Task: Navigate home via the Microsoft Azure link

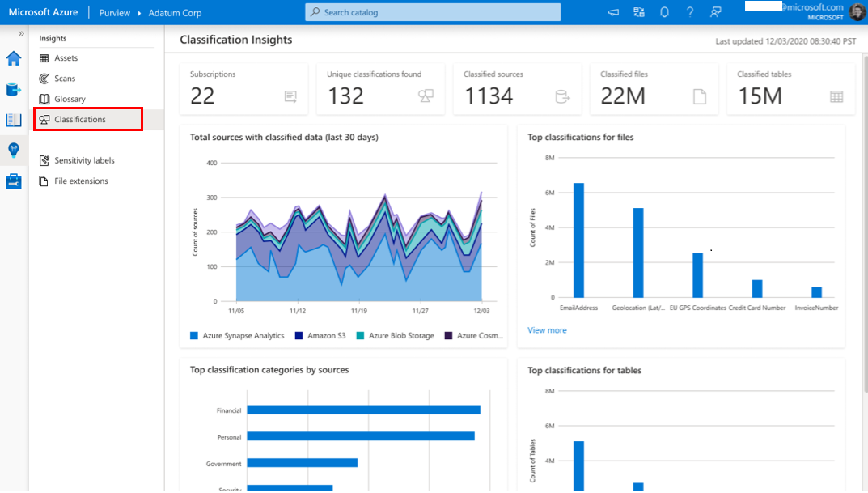Action: (43, 11)
